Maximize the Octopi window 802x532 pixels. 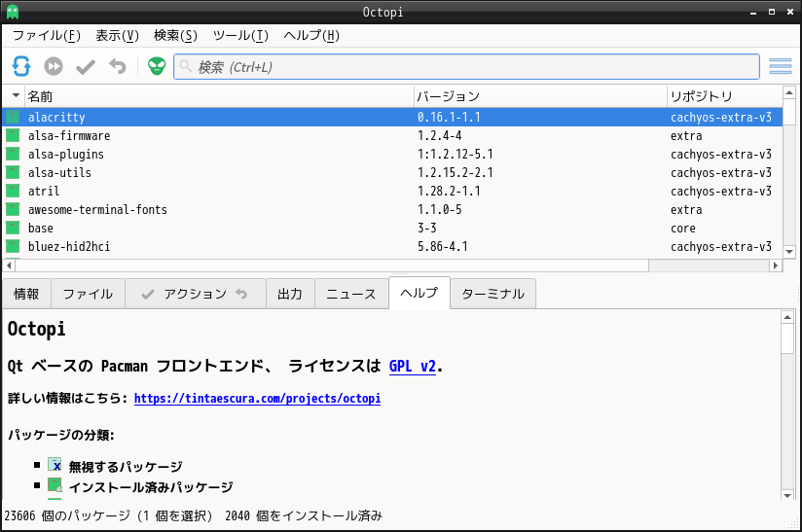pos(771,12)
